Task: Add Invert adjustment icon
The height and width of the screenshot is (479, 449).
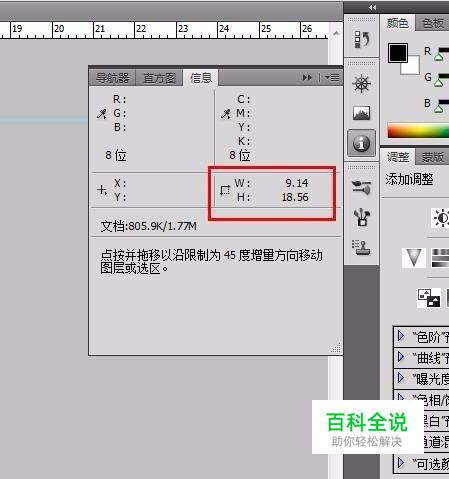Action: click(x=429, y=298)
